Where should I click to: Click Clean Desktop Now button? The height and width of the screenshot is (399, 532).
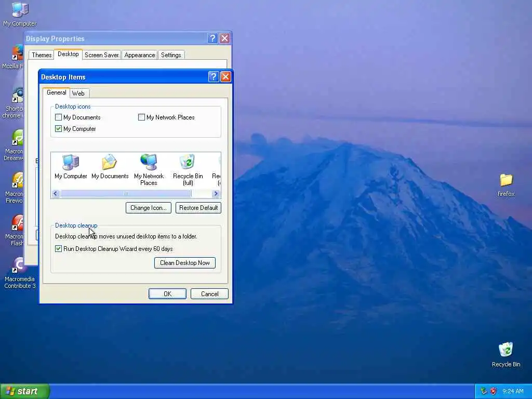tap(185, 262)
